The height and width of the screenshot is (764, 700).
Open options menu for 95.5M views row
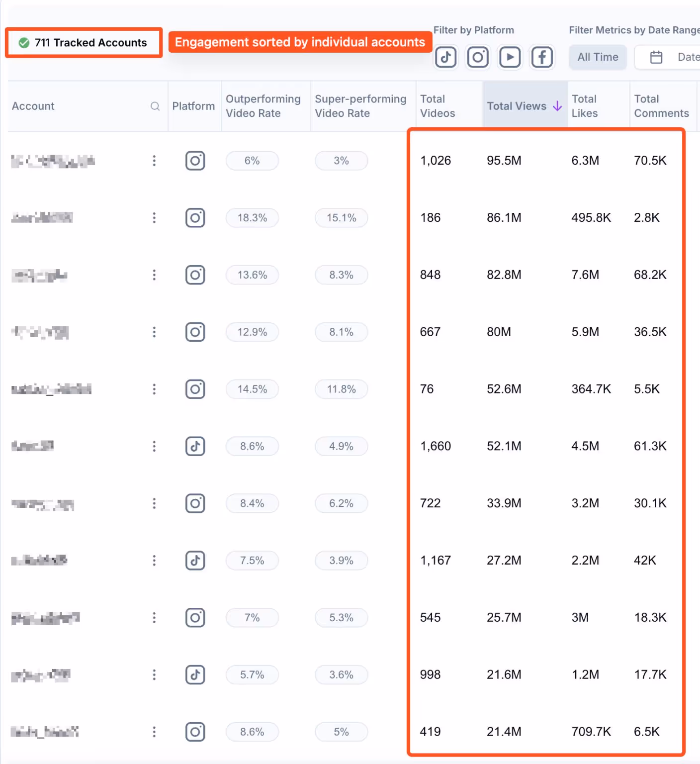pyautogui.click(x=154, y=161)
